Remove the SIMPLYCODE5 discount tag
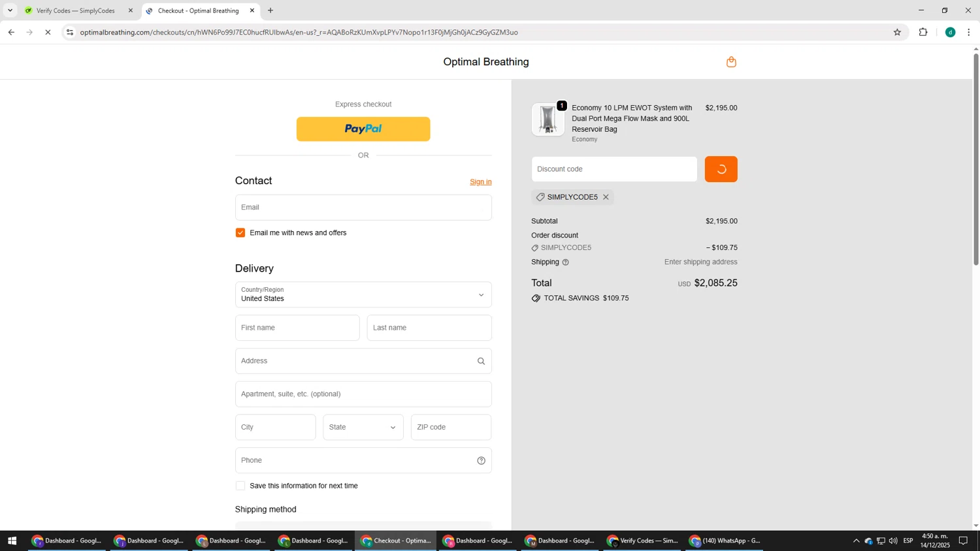The height and width of the screenshot is (551, 980). pyautogui.click(x=606, y=197)
